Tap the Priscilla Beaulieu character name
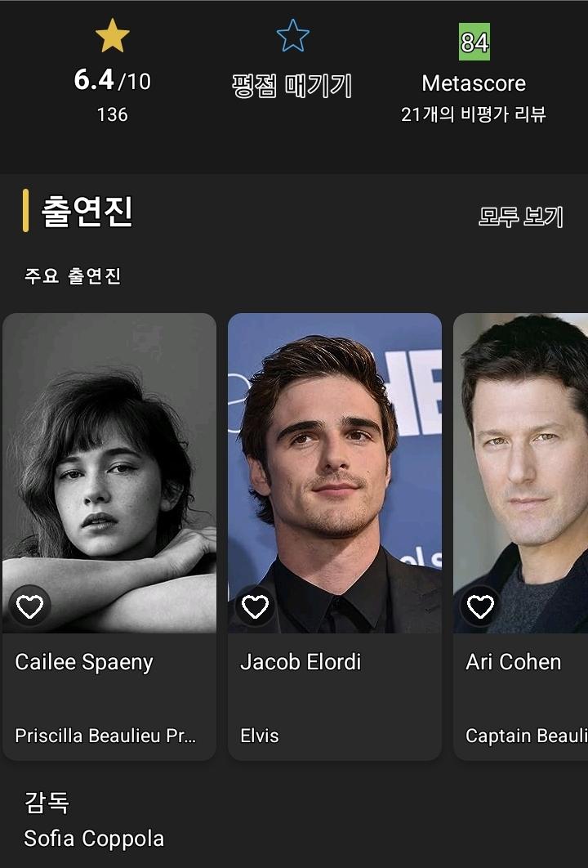The image size is (588, 868). coord(105,736)
